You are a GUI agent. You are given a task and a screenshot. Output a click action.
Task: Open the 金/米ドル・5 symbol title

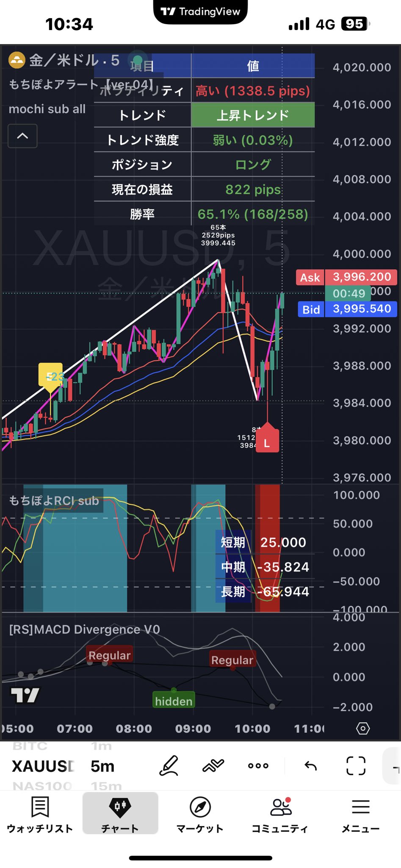tap(74, 60)
